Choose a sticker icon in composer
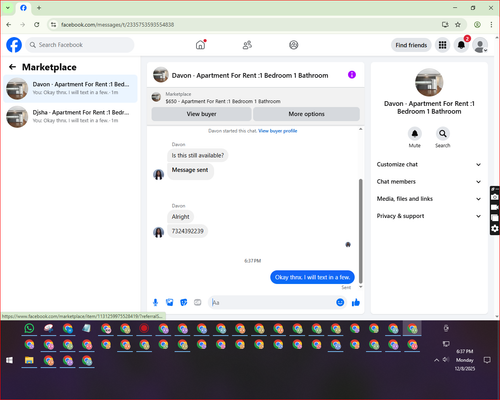The image size is (500, 400). click(184, 302)
